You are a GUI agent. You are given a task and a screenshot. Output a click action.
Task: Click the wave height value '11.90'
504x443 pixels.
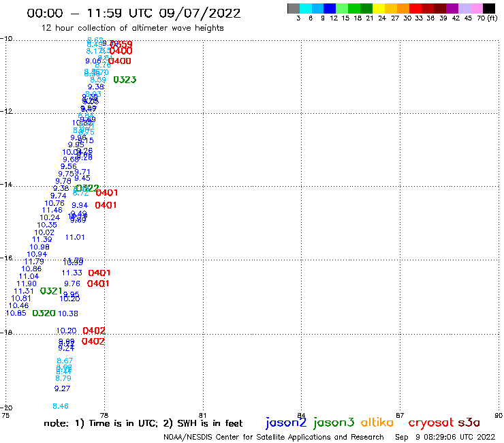27,284
